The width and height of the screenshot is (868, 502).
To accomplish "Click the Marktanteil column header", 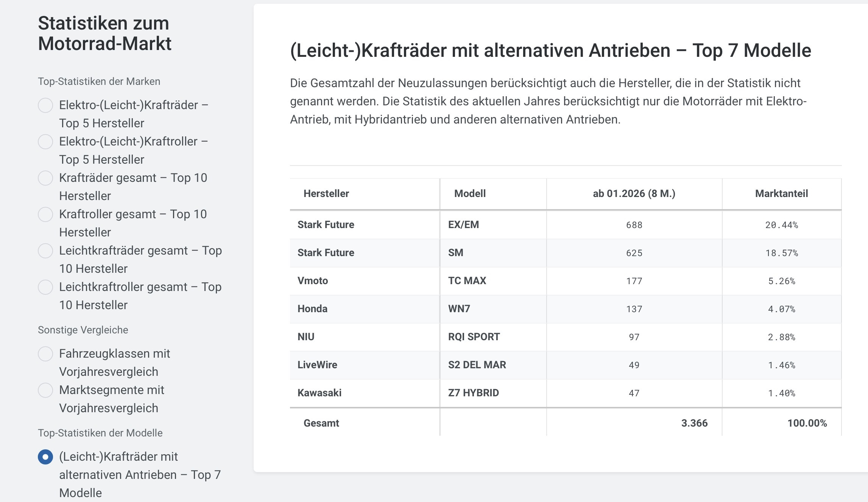I will point(782,194).
